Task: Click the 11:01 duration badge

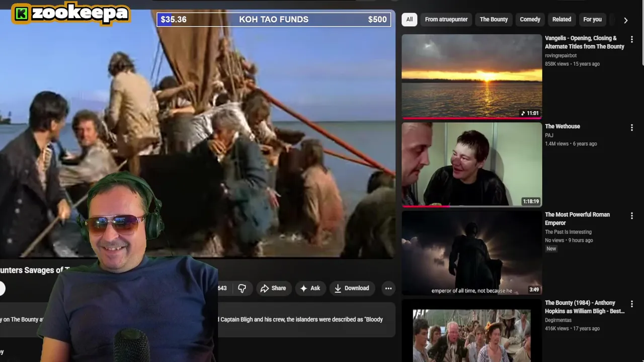Action: [530, 113]
